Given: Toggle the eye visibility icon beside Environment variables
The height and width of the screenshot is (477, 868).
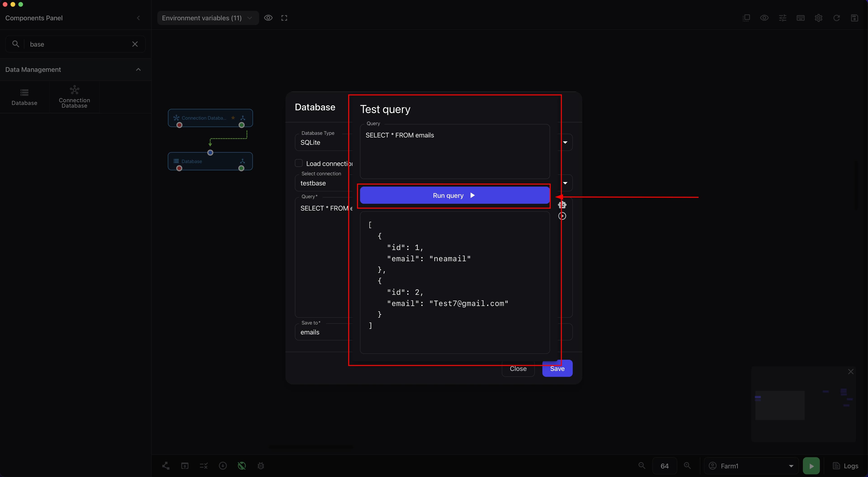Looking at the screenshot, I should point(268,18).
